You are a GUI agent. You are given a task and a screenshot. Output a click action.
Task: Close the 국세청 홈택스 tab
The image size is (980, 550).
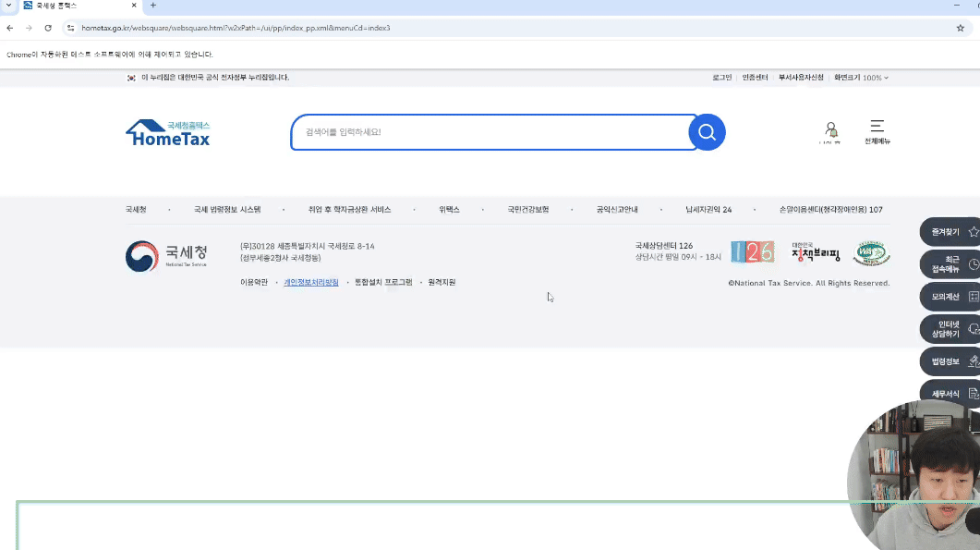pos(134,6)
